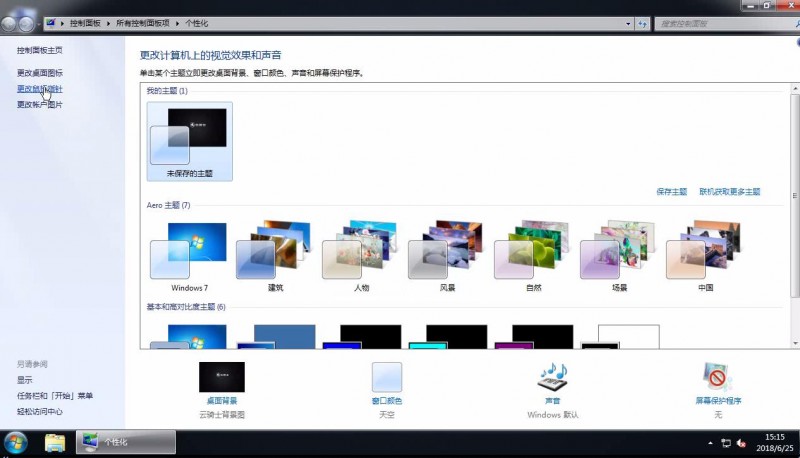Select the Windows 7 Basic theme thumbnail
This screenshot has height=458, width=800.
(x=189, y=337)
